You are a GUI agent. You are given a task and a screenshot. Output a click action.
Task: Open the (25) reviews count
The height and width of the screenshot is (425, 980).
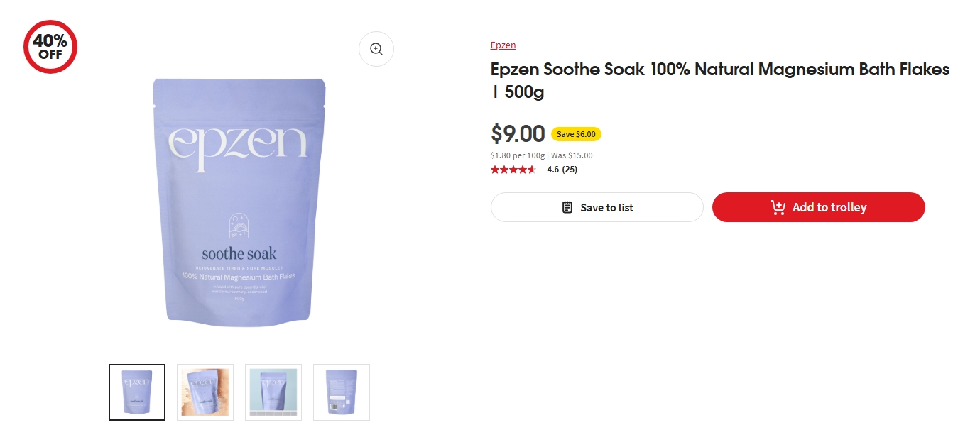(x=570, y=170)
